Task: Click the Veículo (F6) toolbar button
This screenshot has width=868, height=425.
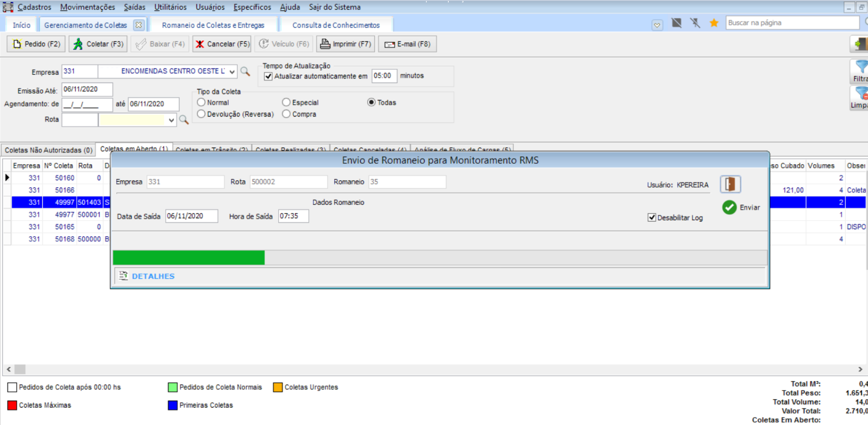Action: [x=284, y=44]
